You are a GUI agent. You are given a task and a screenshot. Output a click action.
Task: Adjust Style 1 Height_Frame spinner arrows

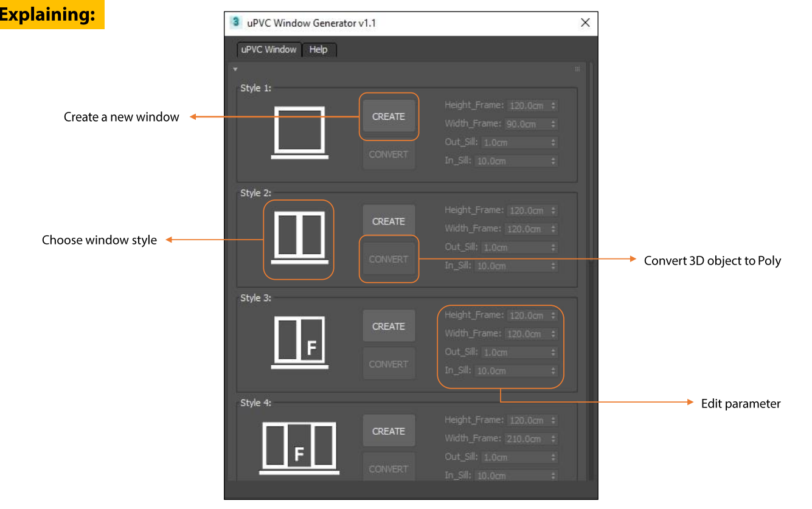coord(553,106)
